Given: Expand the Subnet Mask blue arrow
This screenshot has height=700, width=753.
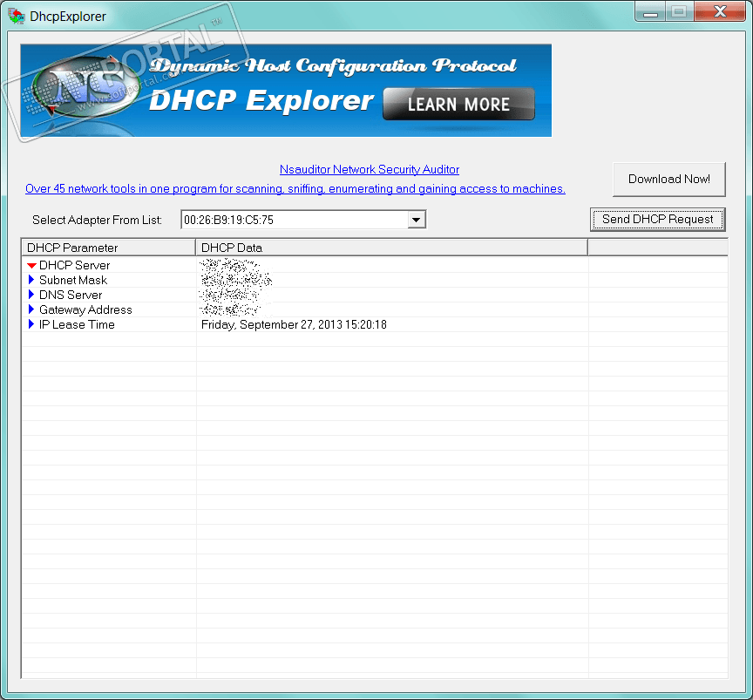Looking at the screenshot, I should 31,280.
